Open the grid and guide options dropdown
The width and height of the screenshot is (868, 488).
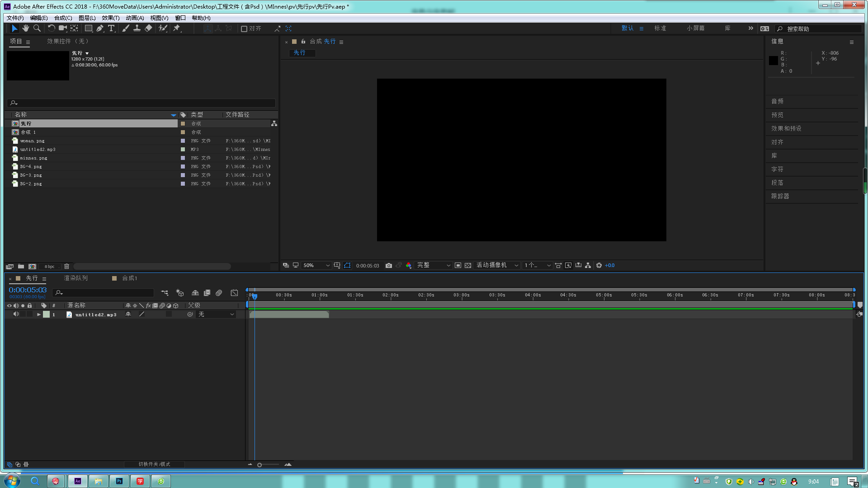coord(337,266)
